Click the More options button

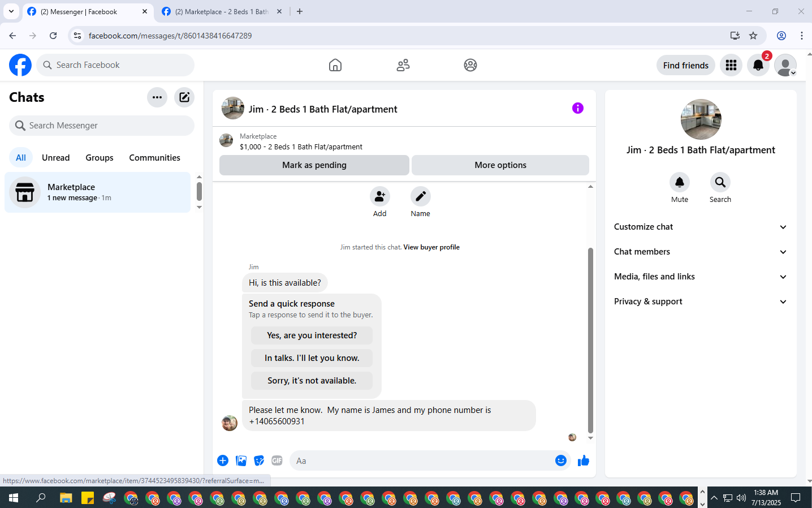(x=500, y=165)
